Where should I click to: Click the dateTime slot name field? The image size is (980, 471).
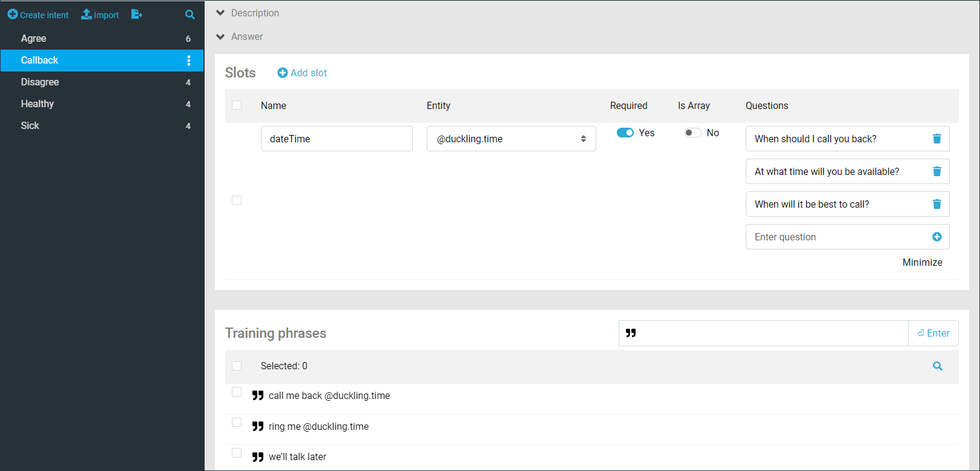[x=337, y=139]
